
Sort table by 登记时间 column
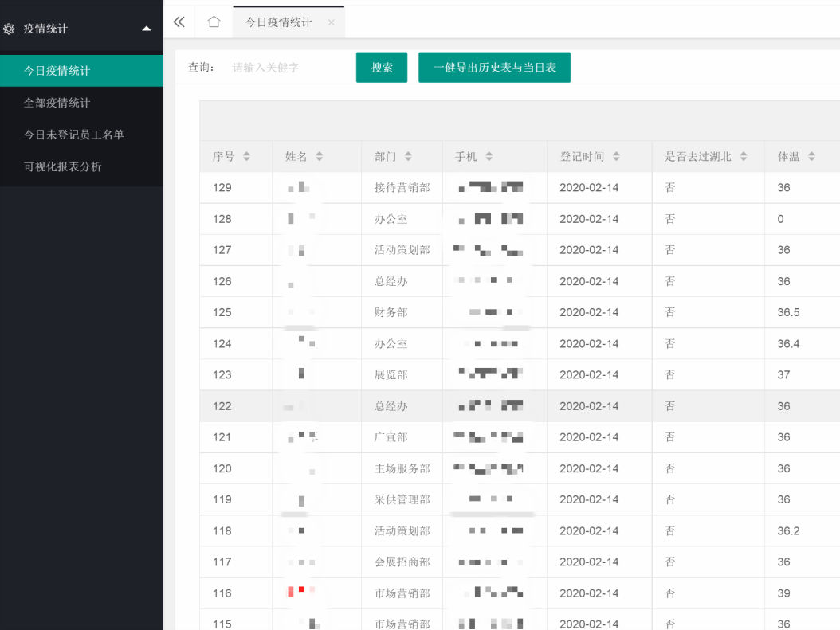click(616, 157)
